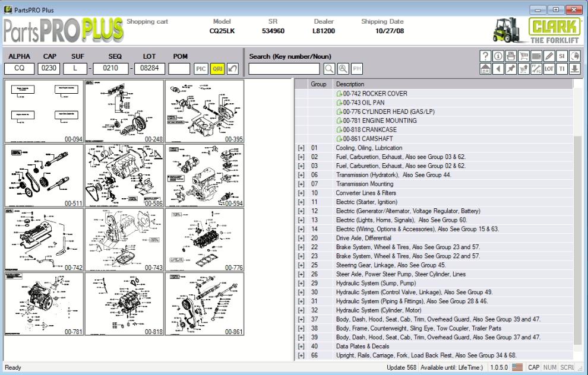Click the Home icon on the toolbar
Screen dimensions: 588x375
(x=485, y=68)
